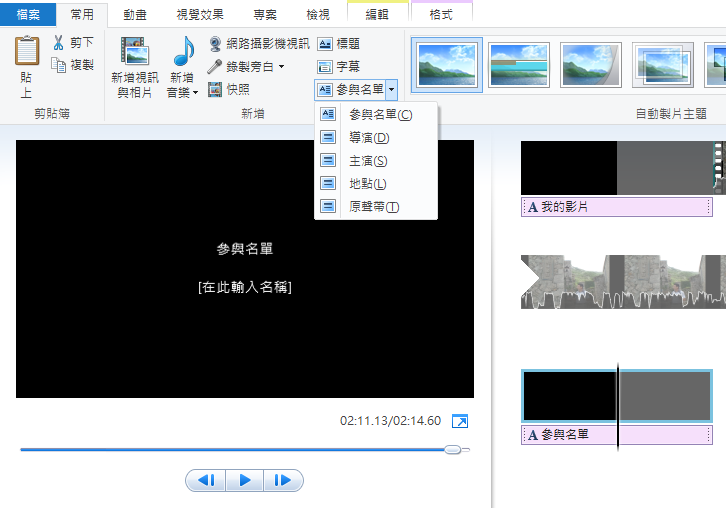The height and width of the screenshot is (508, 726).
Task: Click the play button
Action: coord(245,480)
